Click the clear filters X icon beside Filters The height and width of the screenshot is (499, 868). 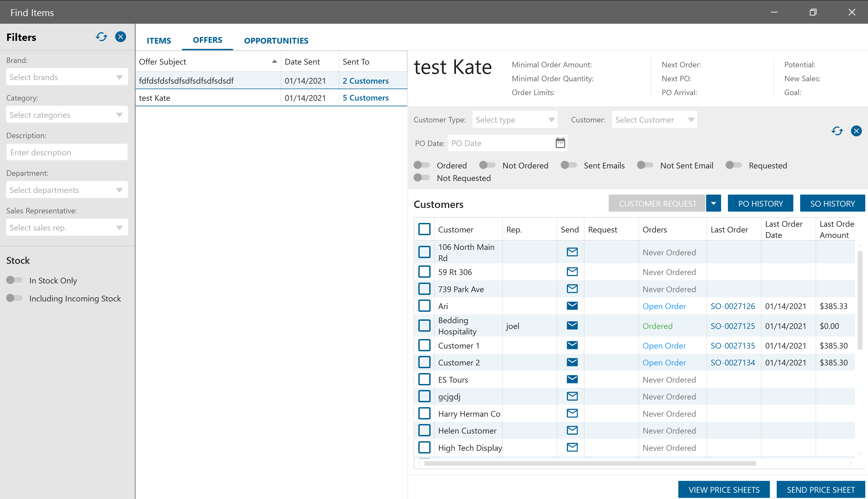click(120, 37)
